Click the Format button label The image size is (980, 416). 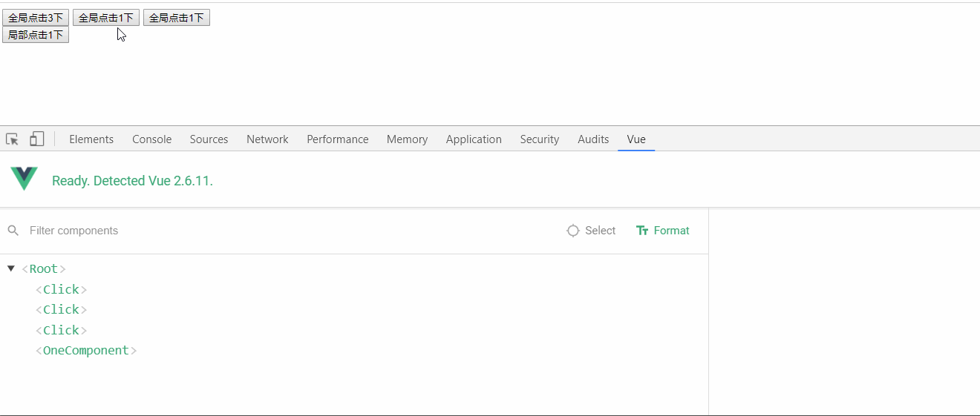coord(672,231)
